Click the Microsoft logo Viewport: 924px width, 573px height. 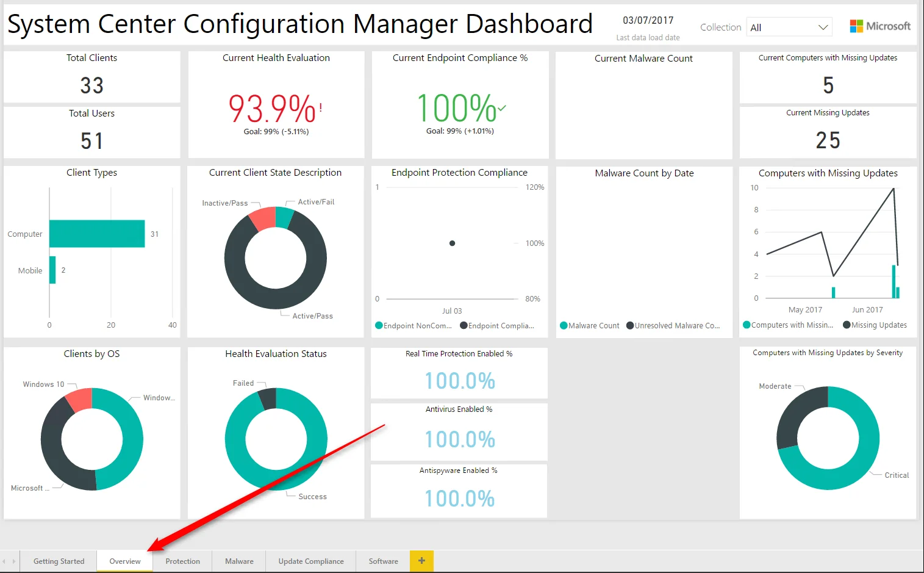tap(880, 26)
